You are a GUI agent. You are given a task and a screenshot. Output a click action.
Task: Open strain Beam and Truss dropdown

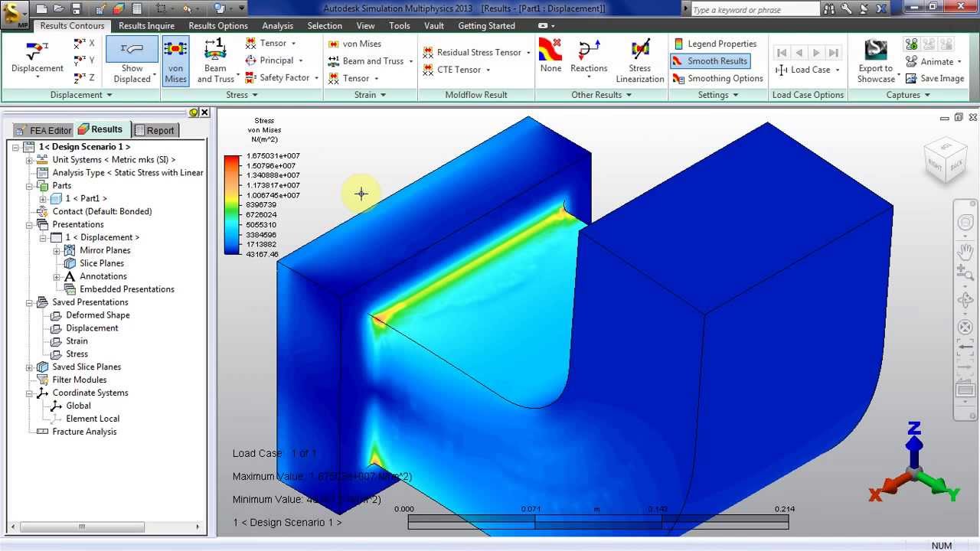[x=371, y=61]
